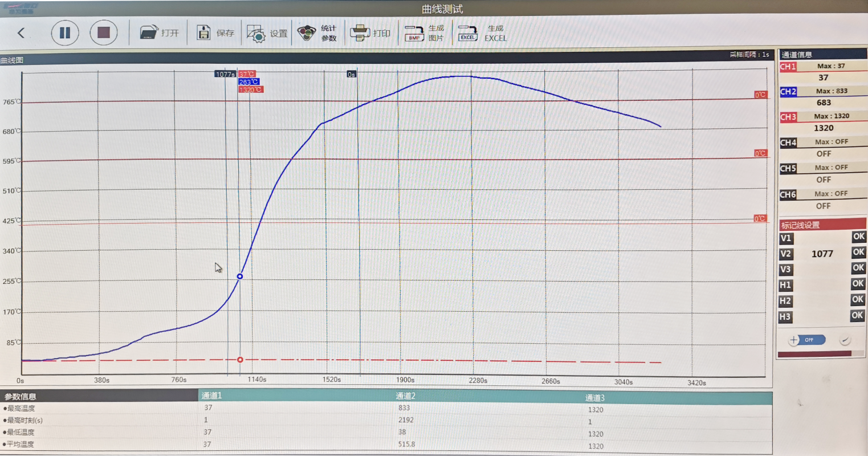Pause the curve recording
Image resolution: width=868 pixels, height=456 pixels.
(65, 33)
